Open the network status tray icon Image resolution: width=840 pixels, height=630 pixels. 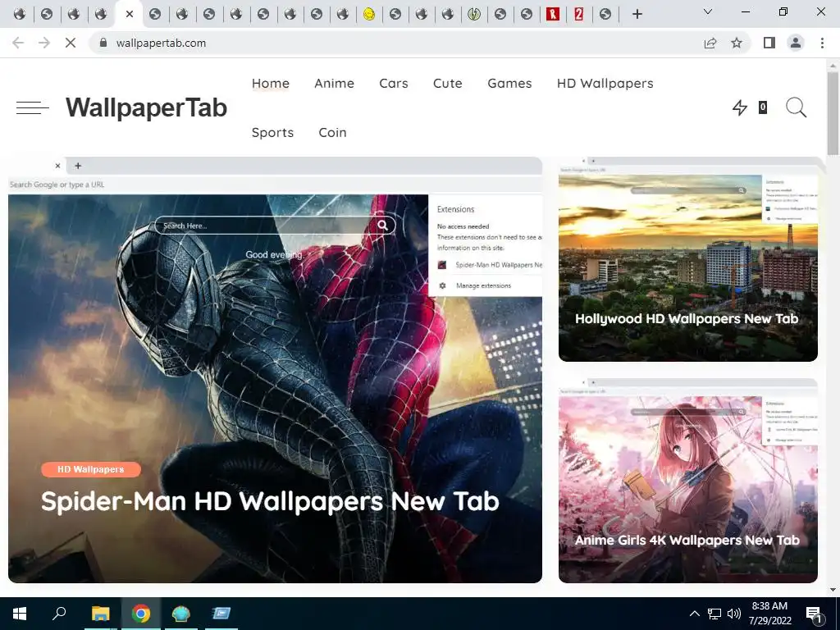coord(714,614)
